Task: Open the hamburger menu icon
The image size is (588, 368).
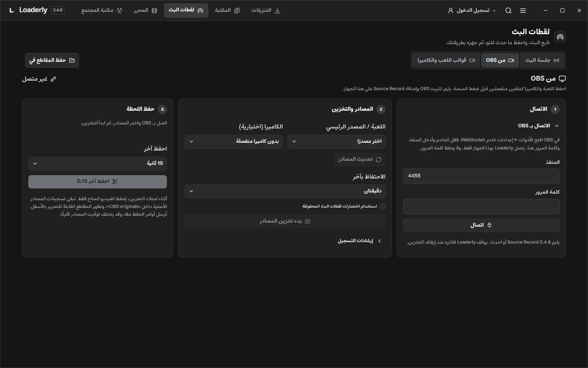Action: coord(523,11)
